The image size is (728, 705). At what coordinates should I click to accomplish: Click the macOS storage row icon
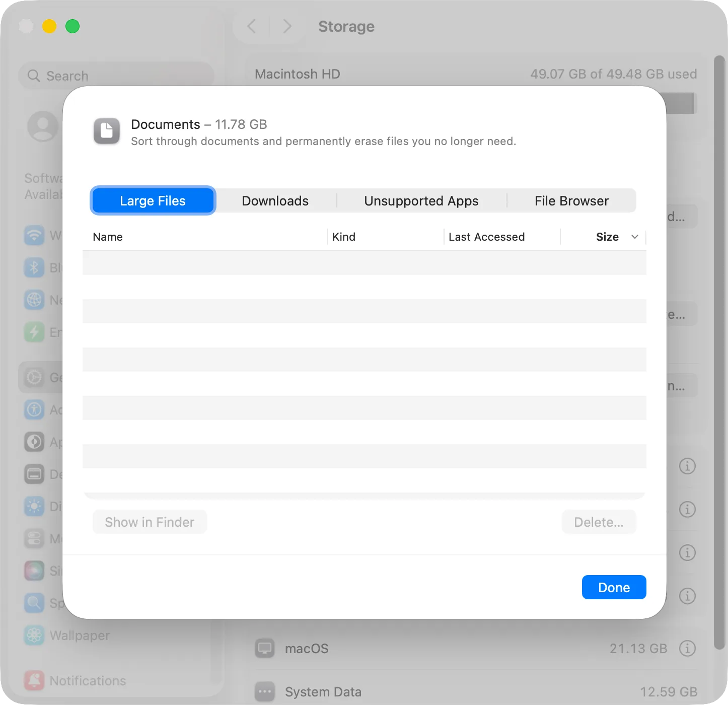pos(265,648)
